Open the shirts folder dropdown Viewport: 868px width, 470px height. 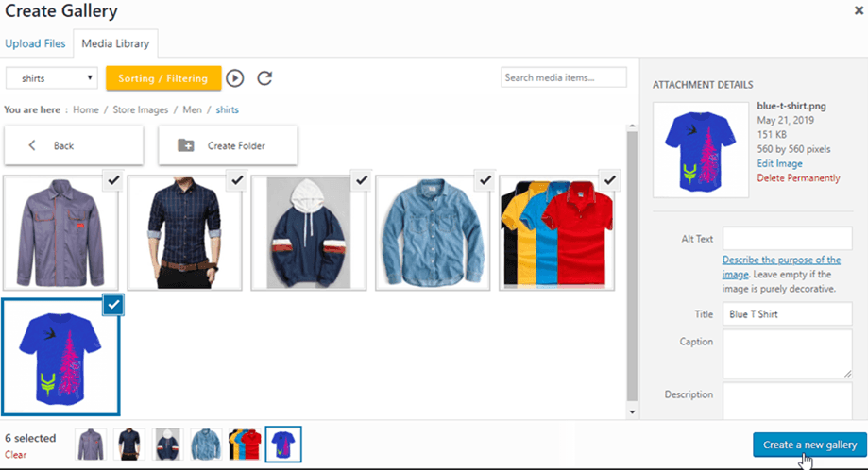pyautogui.click(x=52, y=78)
